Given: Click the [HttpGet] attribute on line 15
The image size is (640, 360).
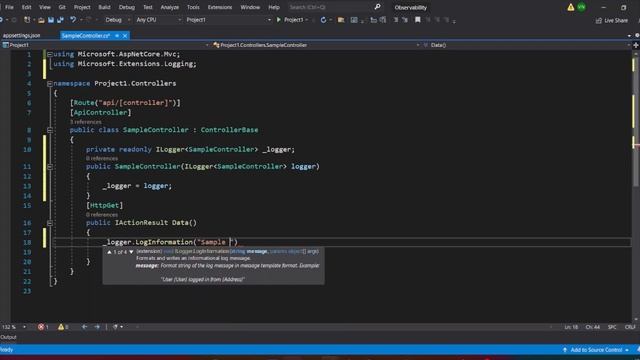Looking at the screenshot, I should pos(104,205).
